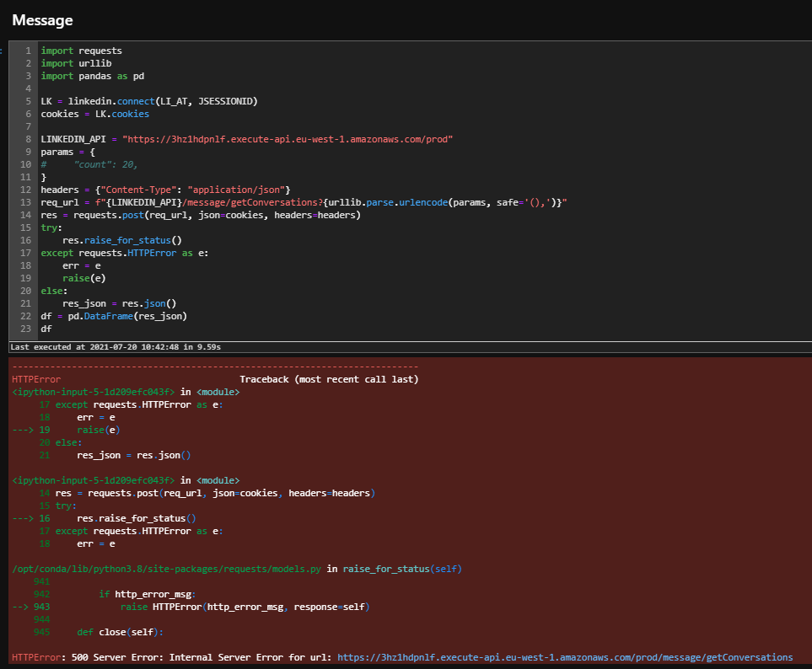Click the raise(e) statement on line 19
Image resolution: width=812 pixels, height=669 pixels.
click(85, 277)
